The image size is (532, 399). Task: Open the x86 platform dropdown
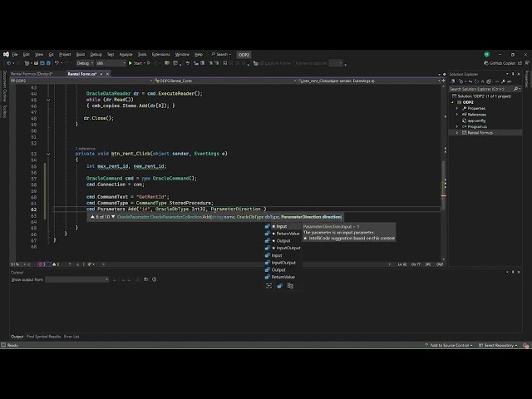coord(111,63)
